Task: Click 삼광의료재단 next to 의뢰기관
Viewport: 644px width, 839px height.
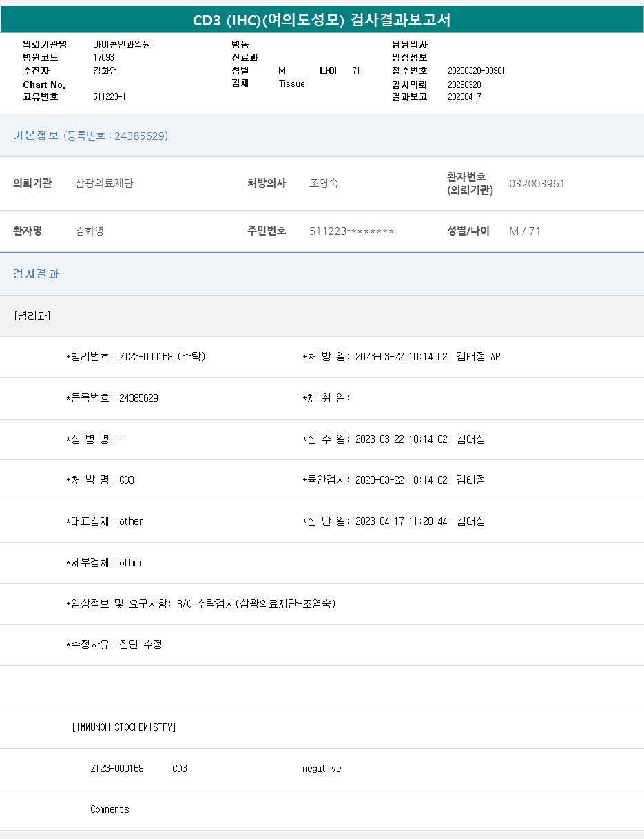Action: [x=104, y=184]
